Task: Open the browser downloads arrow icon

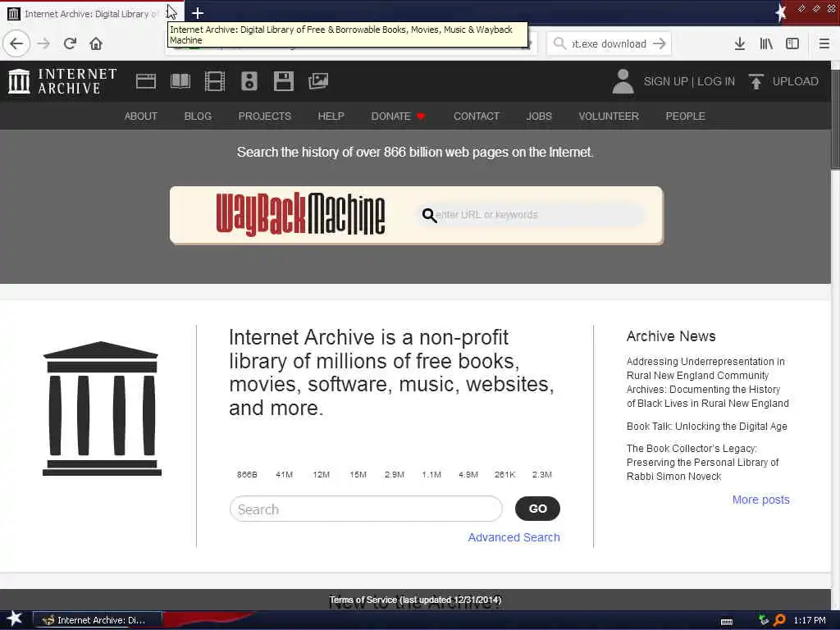Action: pyautogui.click(x=740, y=43)
